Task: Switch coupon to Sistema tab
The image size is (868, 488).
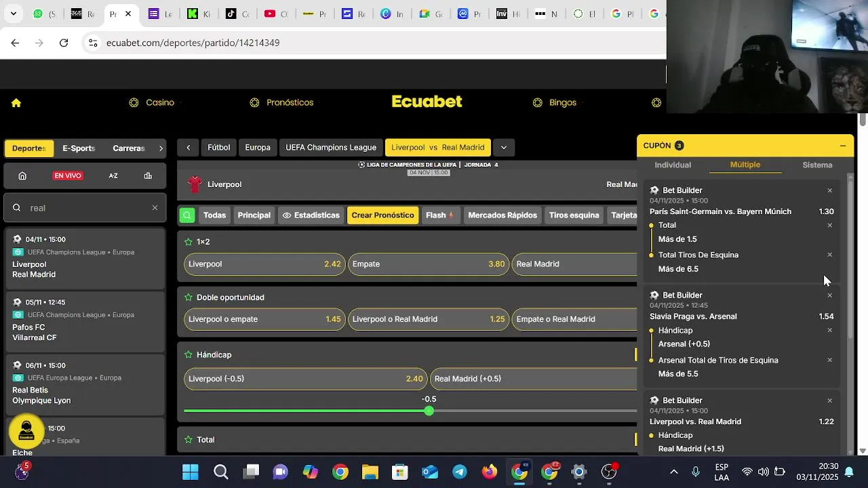Action: [x=817, y=165]
